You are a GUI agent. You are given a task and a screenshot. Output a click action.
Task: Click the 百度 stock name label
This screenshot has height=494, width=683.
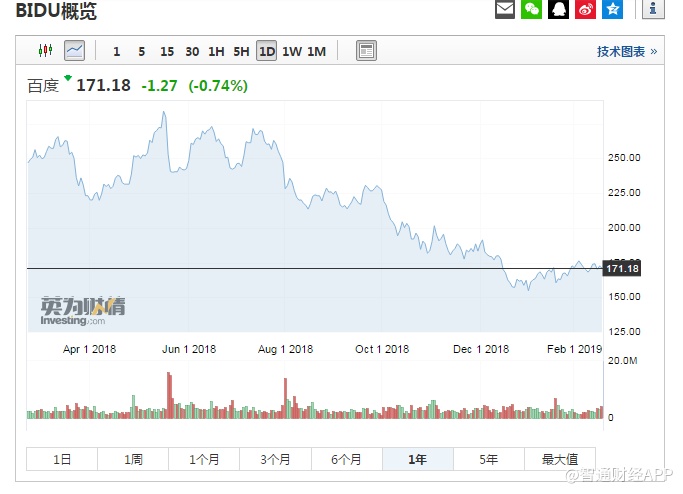tap(43, 86)
